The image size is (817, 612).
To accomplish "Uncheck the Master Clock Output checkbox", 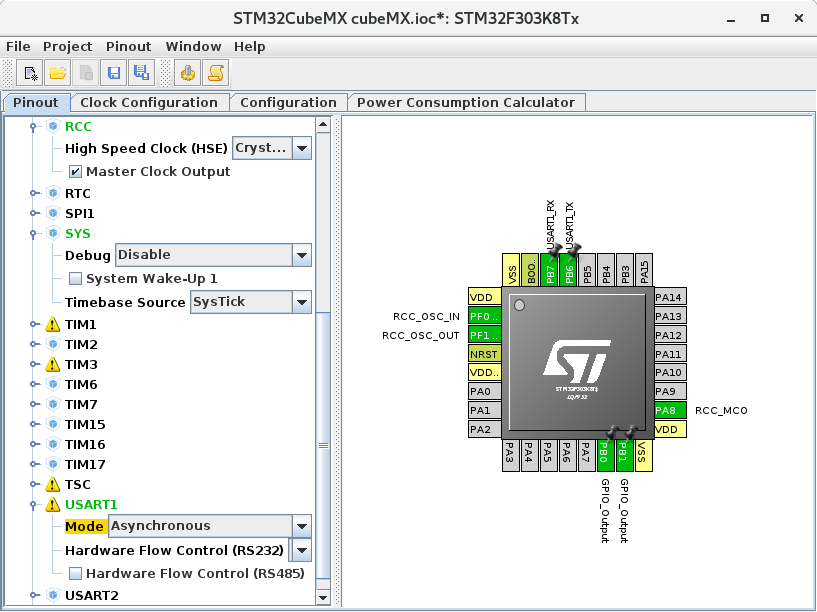I will [75, 170].
